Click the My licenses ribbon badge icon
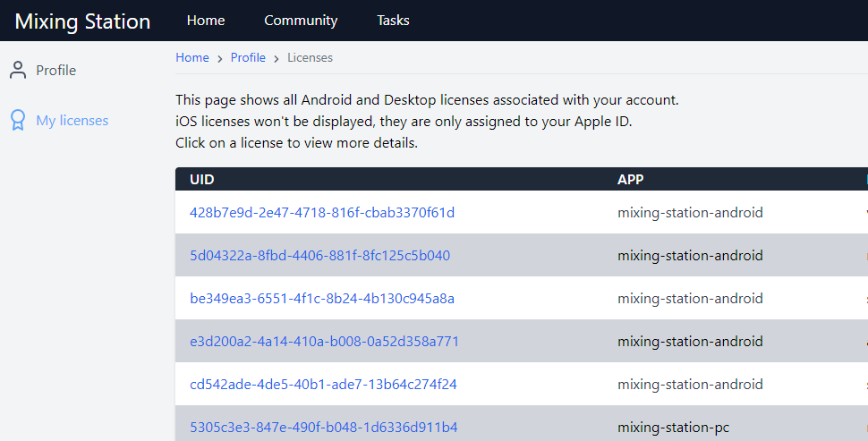The image size is (868, 441). tap(18, 120)
